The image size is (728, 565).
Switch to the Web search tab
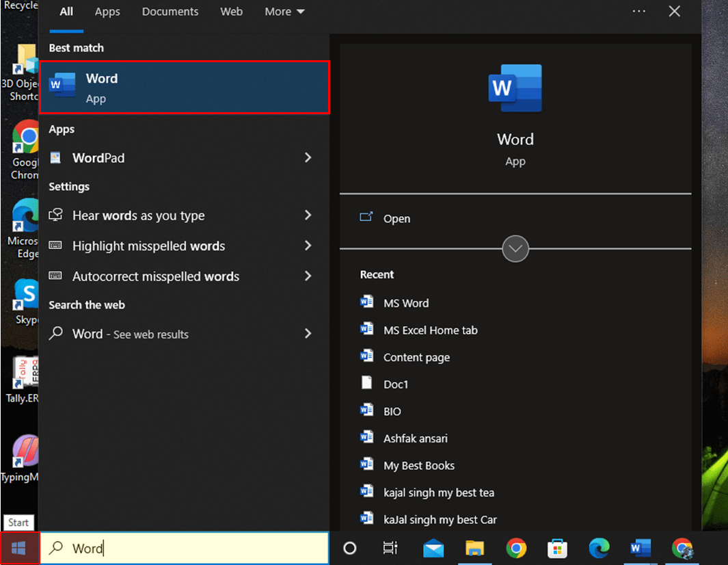click(x=231, y=12)
